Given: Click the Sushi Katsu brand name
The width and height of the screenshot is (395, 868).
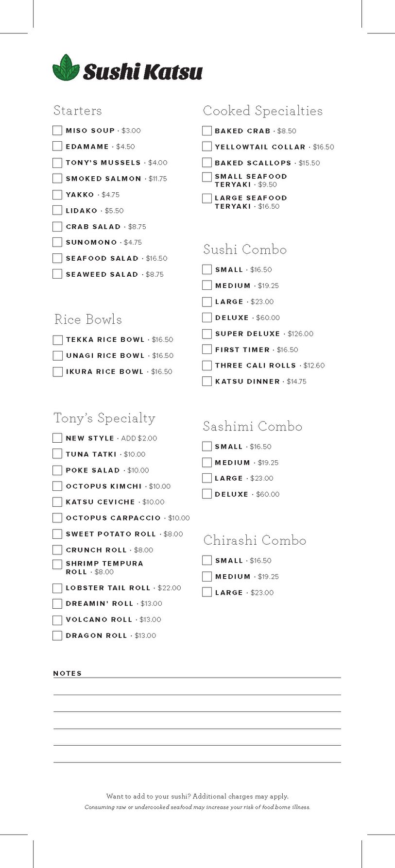Looking at the screenshot, I should 142,72.
